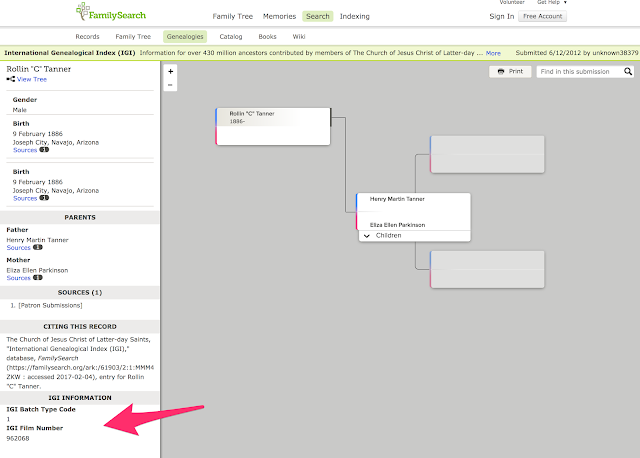Click Eliza Ellen Parkinson in the tree
Screen dimensions: 640x458
(x=397, y=225)
